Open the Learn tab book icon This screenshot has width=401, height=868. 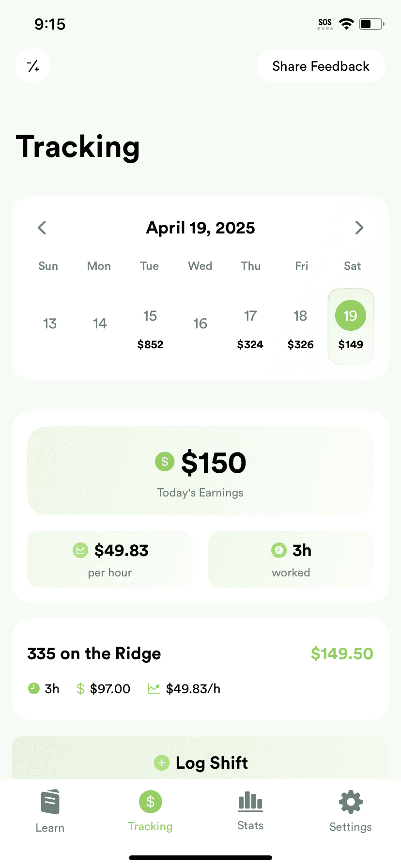(50, 802)
